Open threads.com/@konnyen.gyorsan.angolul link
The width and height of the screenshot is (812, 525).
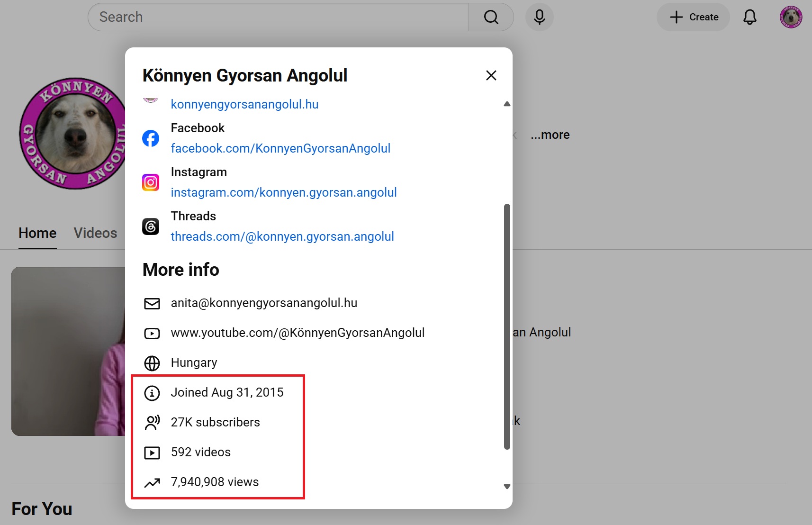282,236
